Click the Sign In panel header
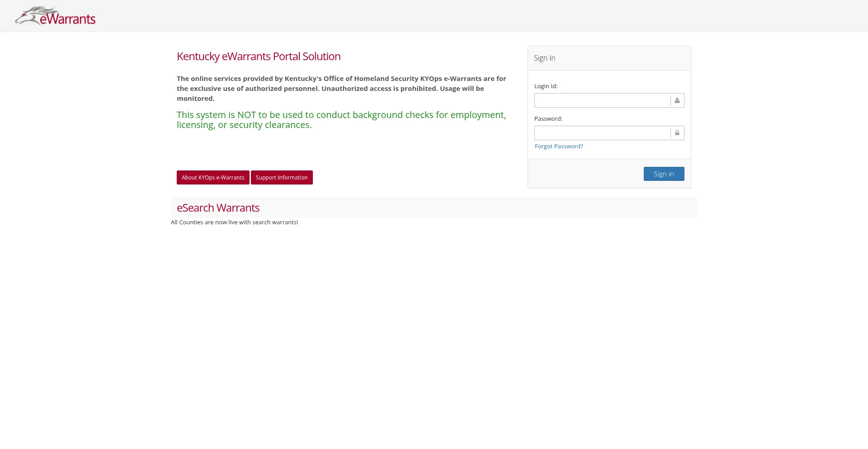 609,58
